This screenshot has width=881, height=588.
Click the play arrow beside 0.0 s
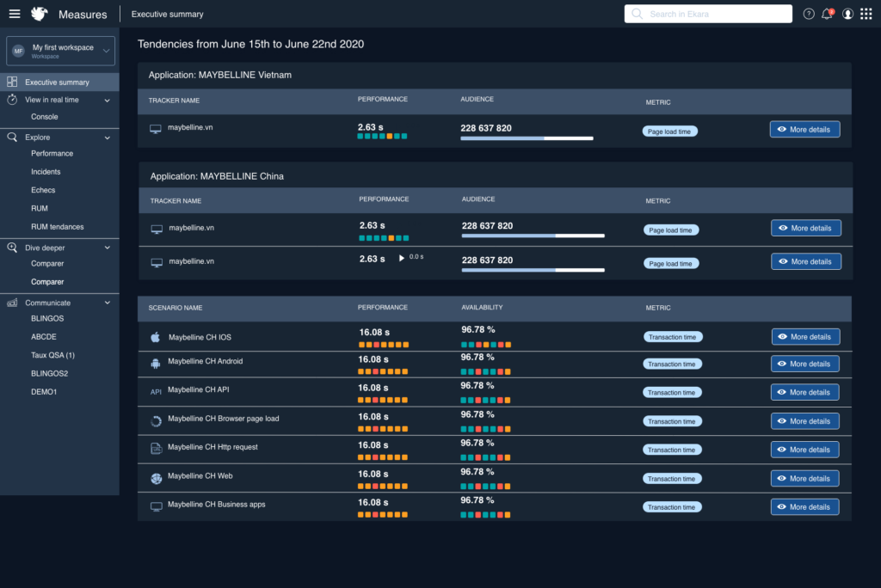[401, 258]
